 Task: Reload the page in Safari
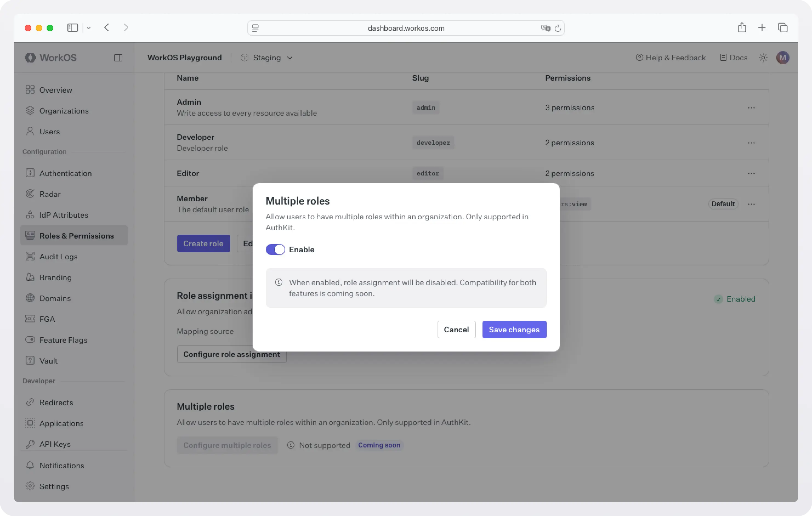[558, 28]
